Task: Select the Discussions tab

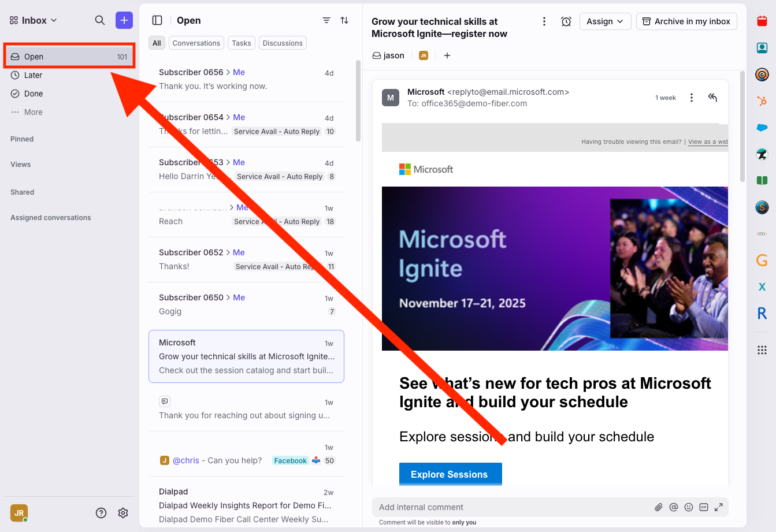Action: coord(283,43)
